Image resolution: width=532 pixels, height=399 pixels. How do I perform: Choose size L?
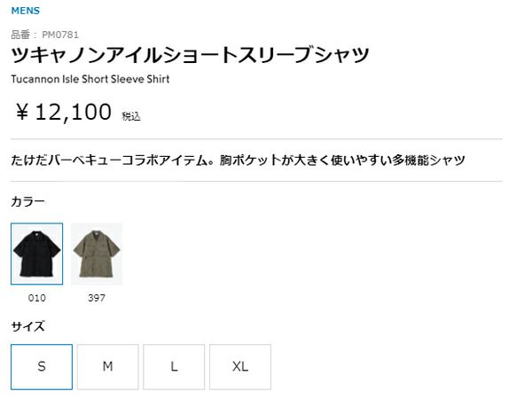(174, 367)
